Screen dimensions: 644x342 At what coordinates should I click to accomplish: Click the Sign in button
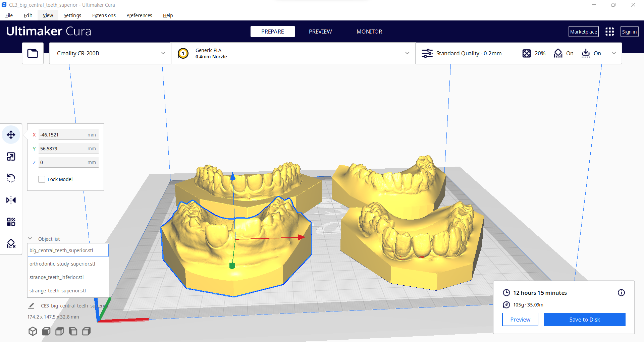point(629,32)
